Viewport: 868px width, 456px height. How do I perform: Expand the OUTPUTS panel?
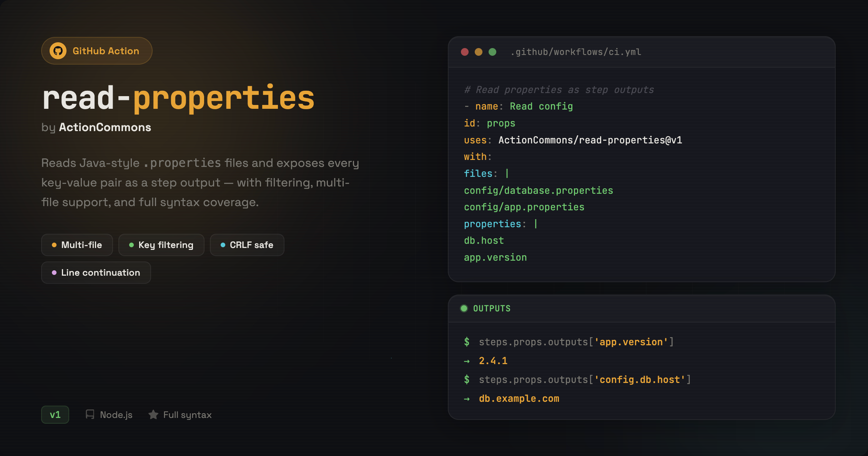pyautogui.click(x=492, y=308)
